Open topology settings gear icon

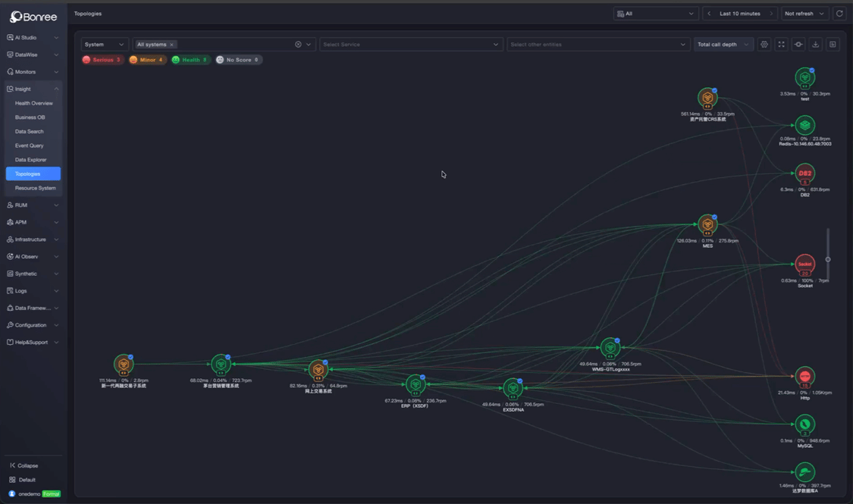[x=764, y=45]
